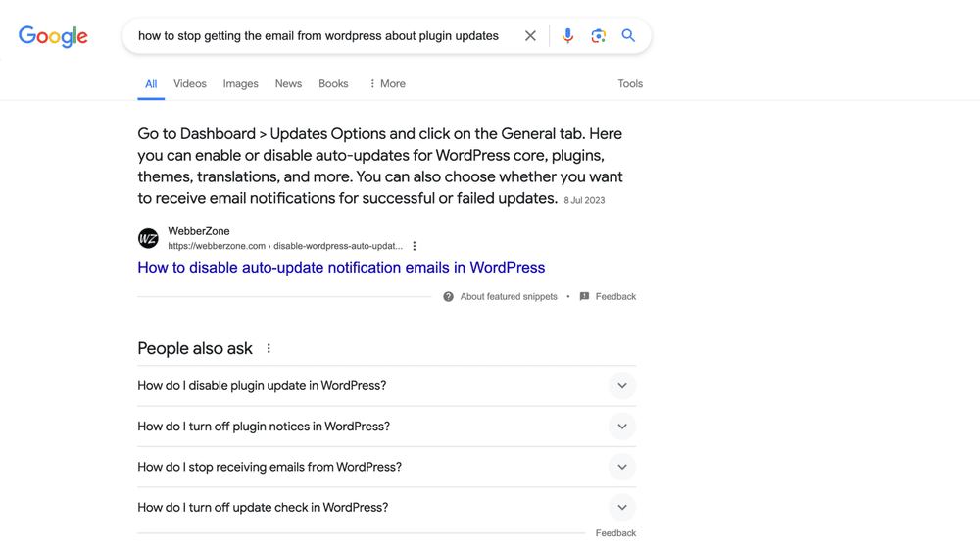Click the WebberZone site favicon
The image size is (980, 552).
tap(148, 238)
